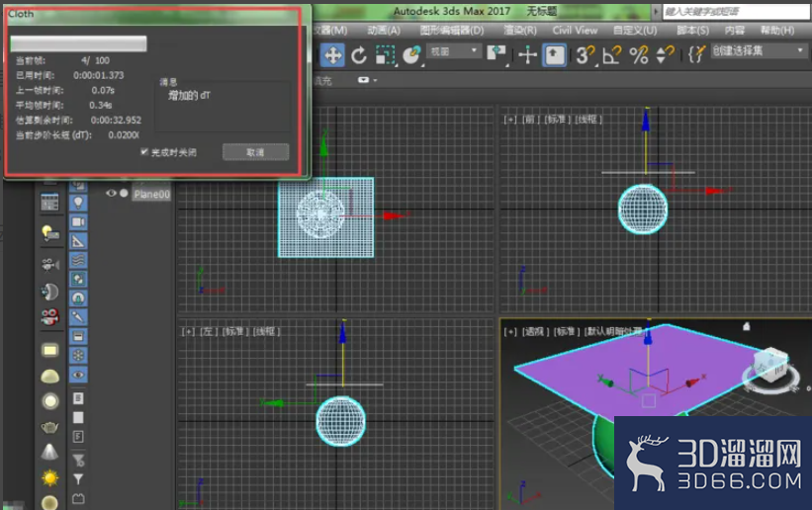Open the 脚本(S) menu
This screenshot has width=812, height=510.
point(693,31)
